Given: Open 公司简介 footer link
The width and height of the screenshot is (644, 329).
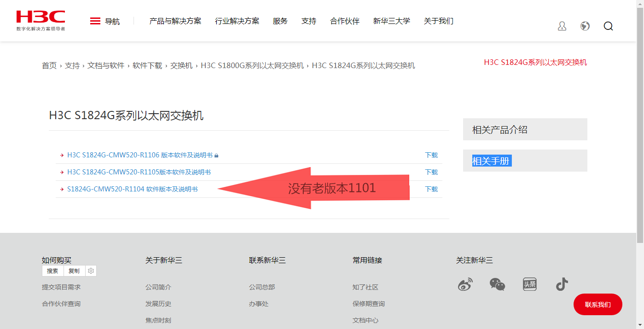Looking at the screenshot, I should [158, 287].
